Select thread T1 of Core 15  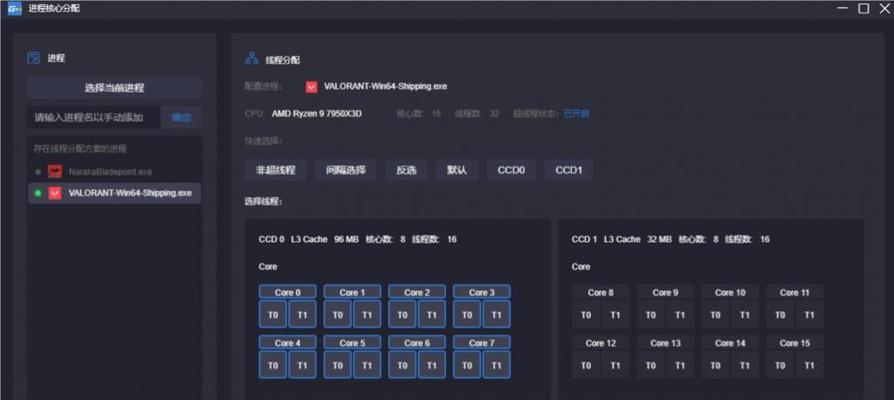pos(810,365)
